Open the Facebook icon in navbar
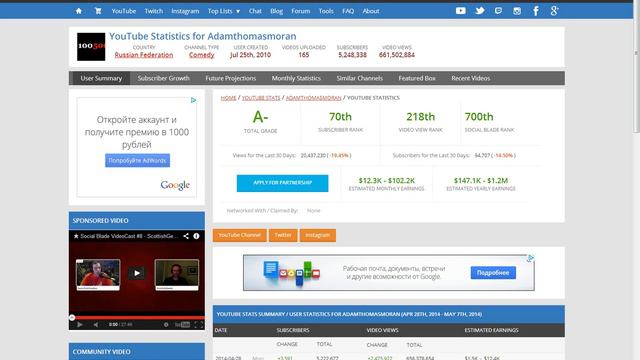Screen dimensions: 640x360 coord(536,11)
